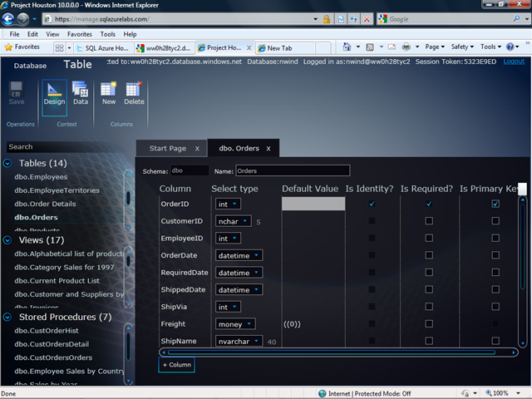Click the Quick Tabs grid icon
The height and width of the screenshot is (399, 532).
tap(59, 48)
